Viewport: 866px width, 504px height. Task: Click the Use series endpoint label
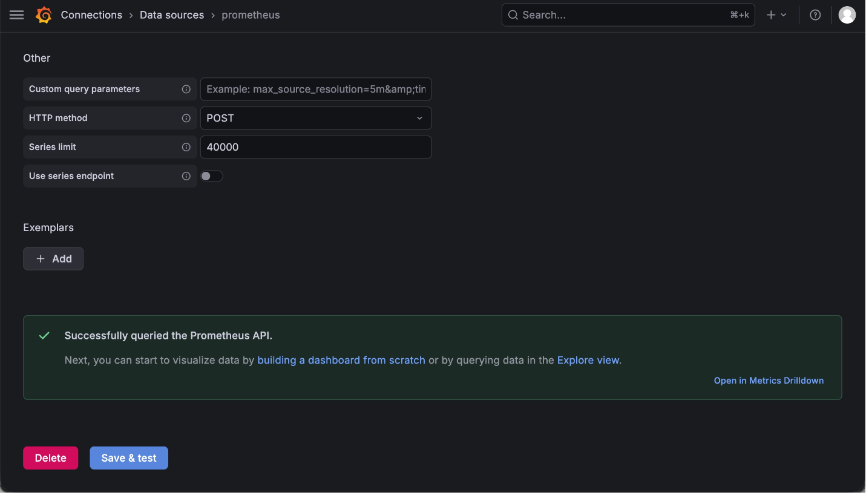[x=71, y=176]
